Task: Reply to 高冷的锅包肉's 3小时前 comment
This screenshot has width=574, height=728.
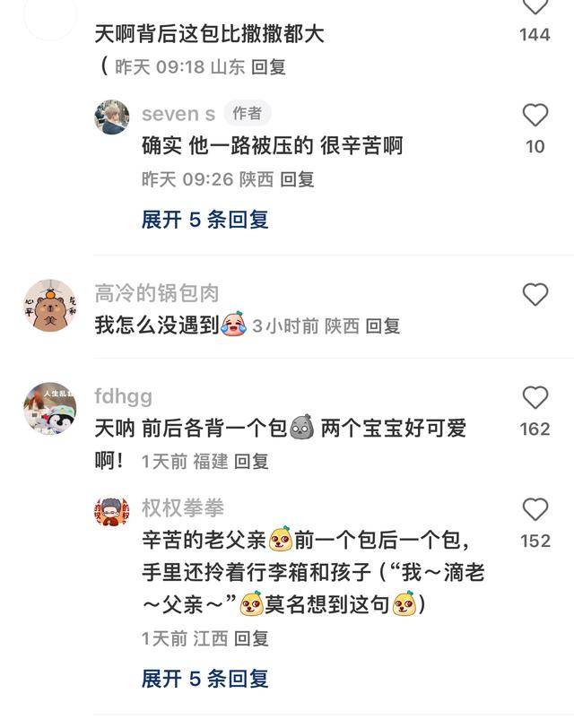Action: (383, 326)
